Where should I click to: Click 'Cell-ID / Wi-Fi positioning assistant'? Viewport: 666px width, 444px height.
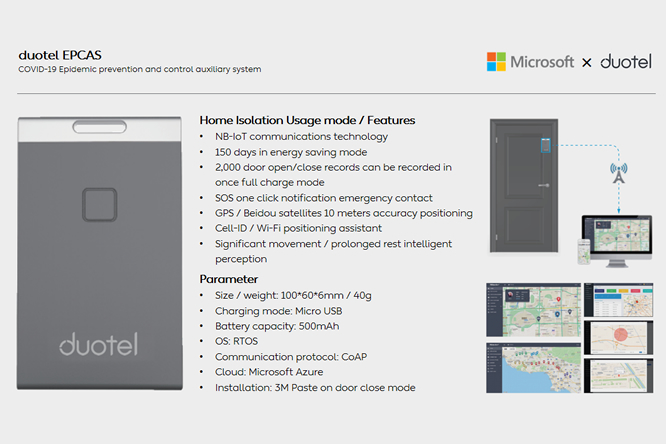(x=298, y=228)
